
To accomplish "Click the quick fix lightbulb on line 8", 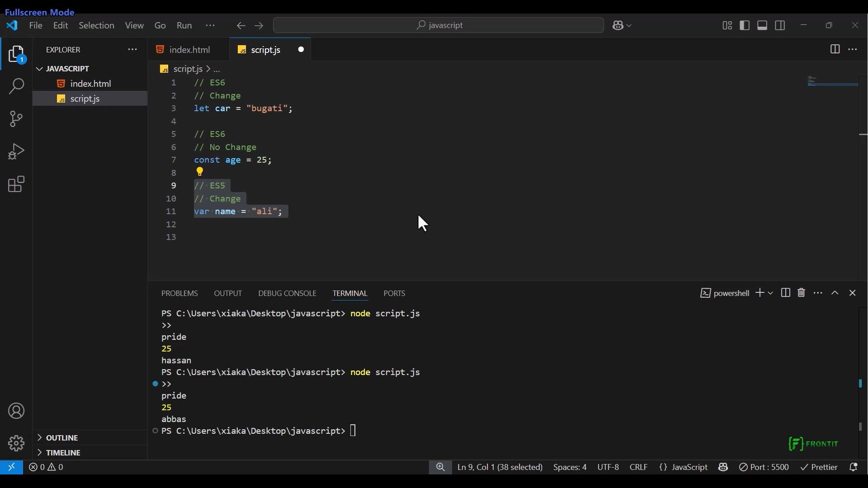I will (x=199, y=172).
